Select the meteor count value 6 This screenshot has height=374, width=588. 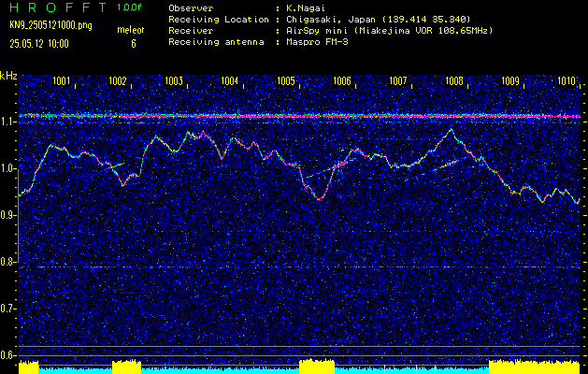[134, 44]
